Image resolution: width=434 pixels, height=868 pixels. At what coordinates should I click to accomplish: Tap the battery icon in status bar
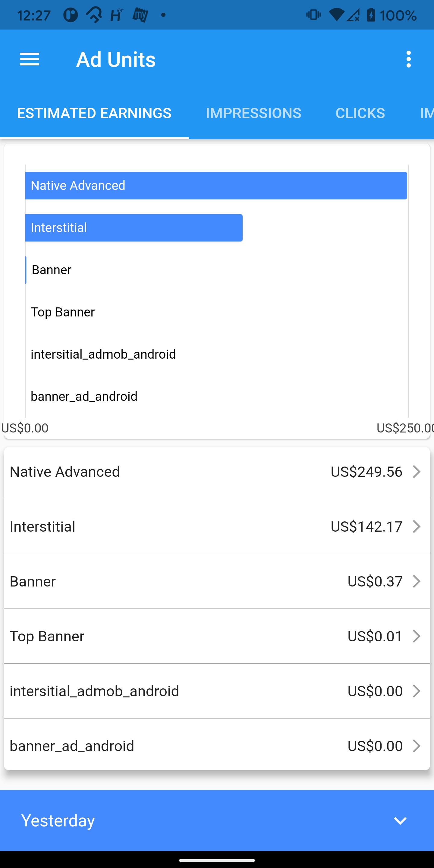[x=371, y=15]
